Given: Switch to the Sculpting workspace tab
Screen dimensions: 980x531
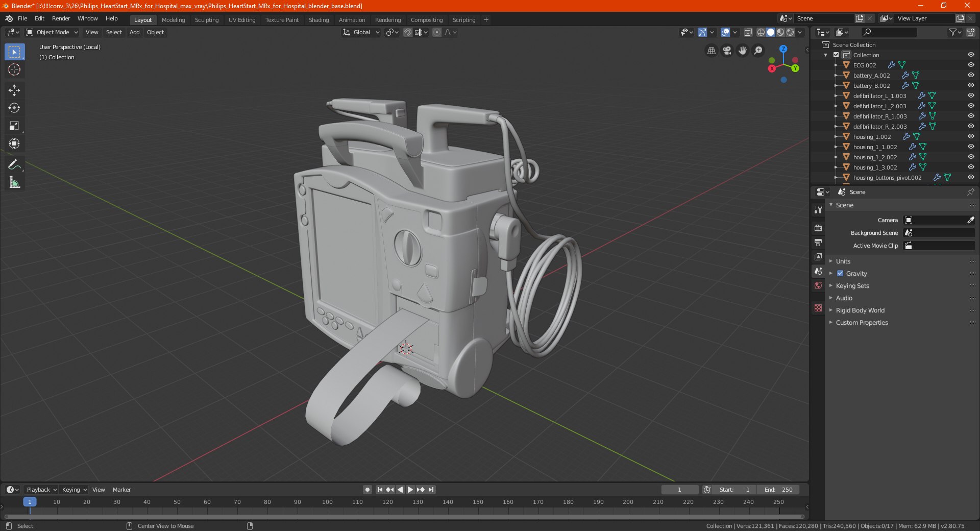Looking at the screenshot, I should pos(206,20).
